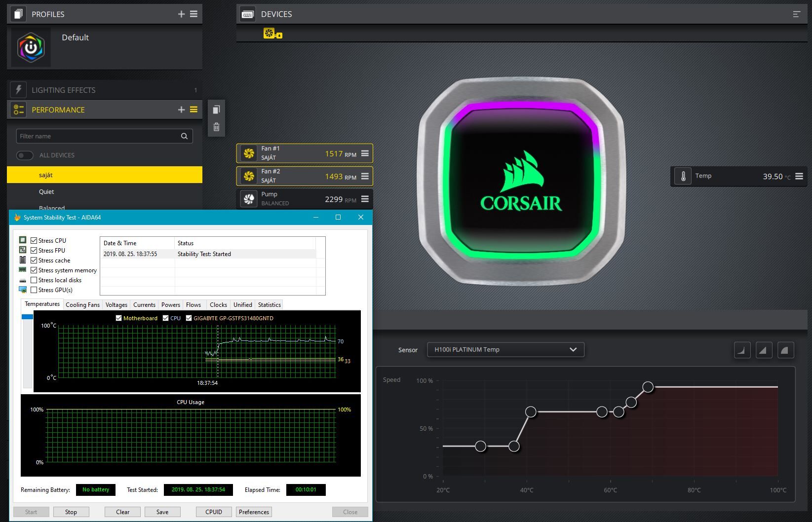812x522 pixels.
Task: Click the Performance section header
Action: coord(105,110)
